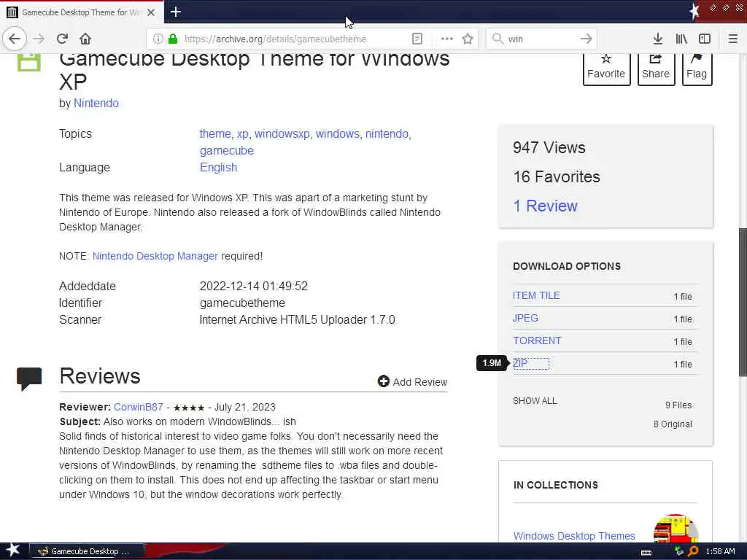The height and width of the screenshot is (560, 747).
Task: Open the 'windows' topic link
Action: pos(337,134)
